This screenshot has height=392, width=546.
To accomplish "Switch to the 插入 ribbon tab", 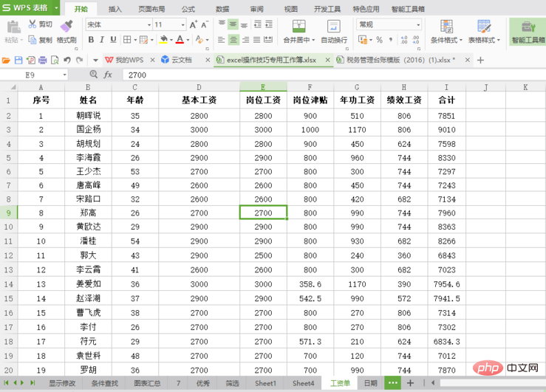I will pos(115,9).
